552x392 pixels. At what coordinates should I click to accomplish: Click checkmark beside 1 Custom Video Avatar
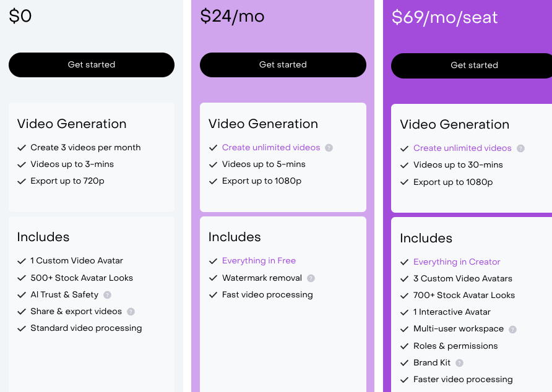pos(22,261)
